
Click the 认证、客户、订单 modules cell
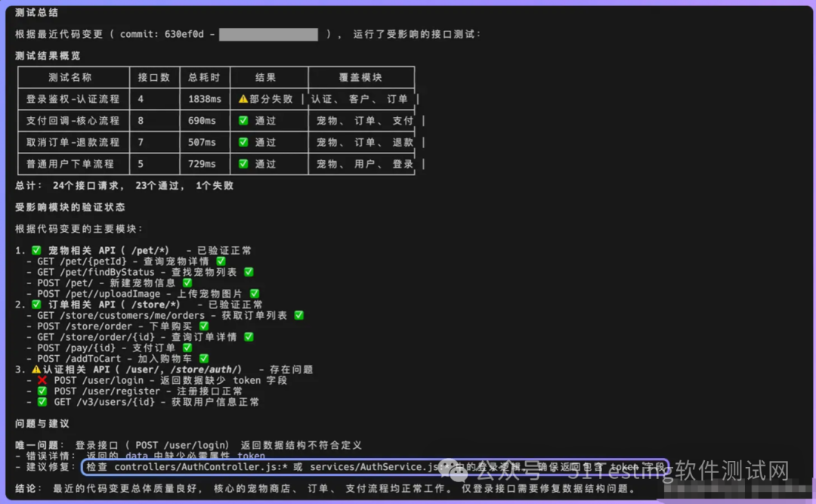[x=360, y=99]
